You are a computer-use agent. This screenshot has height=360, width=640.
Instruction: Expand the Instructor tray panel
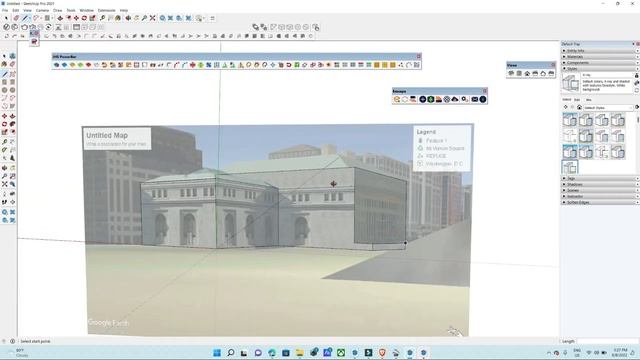pos(600,196)
